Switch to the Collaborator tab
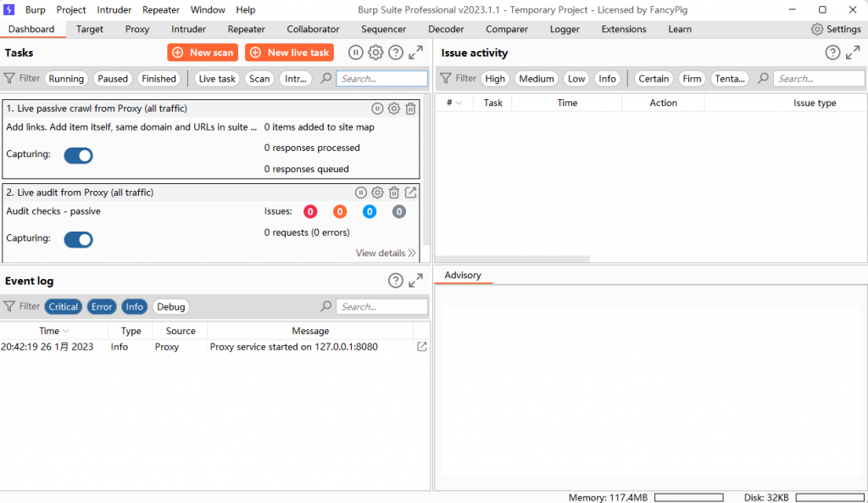868x503 pixels. coord(313,30)
